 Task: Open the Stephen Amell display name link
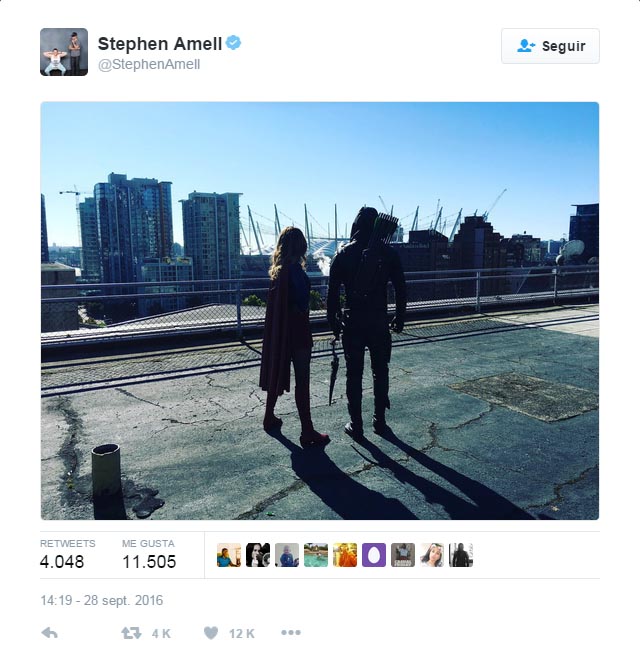click(x=160, y=44)
